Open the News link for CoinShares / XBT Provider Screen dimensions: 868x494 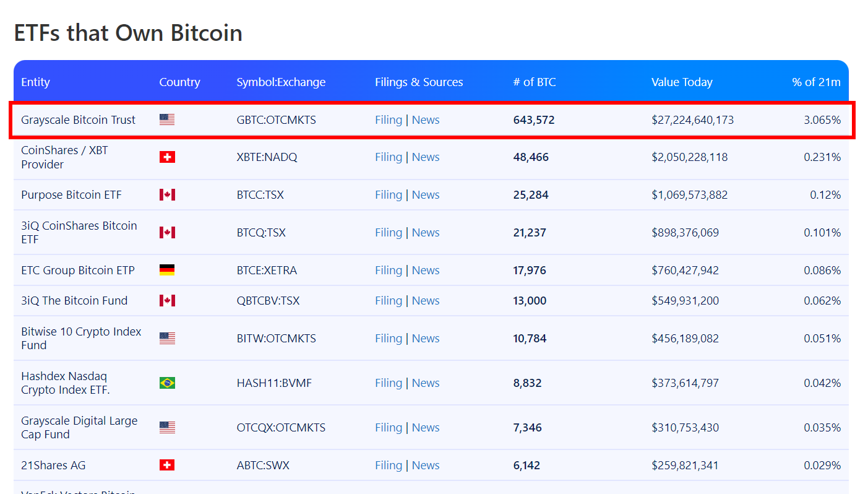[426, 157]
